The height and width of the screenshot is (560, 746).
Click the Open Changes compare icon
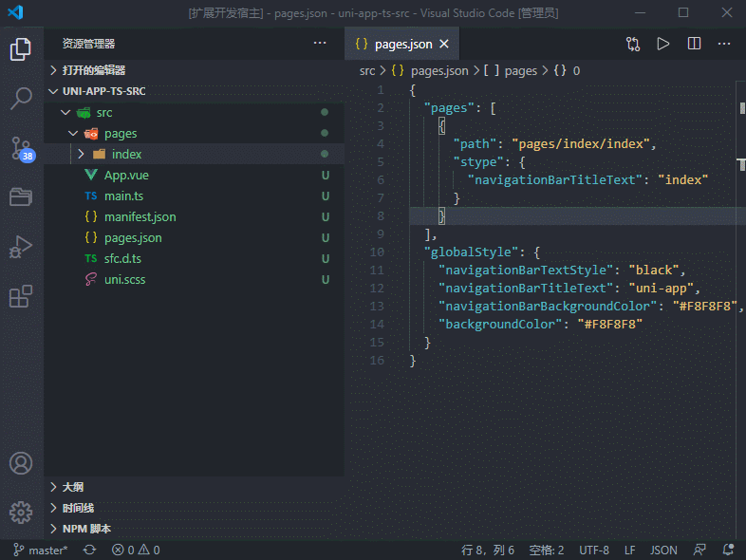click(633, 44)
